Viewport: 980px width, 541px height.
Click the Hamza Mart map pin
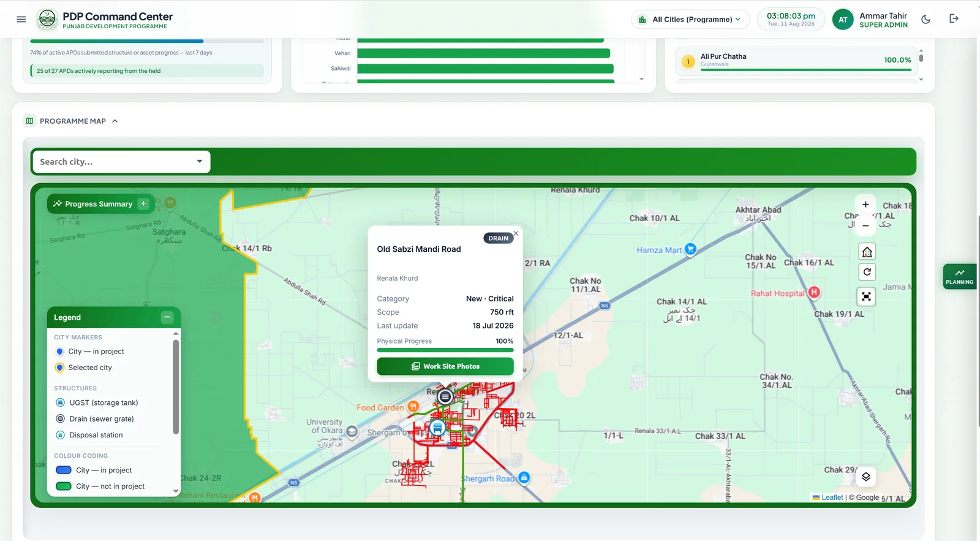tap(690, 249)
